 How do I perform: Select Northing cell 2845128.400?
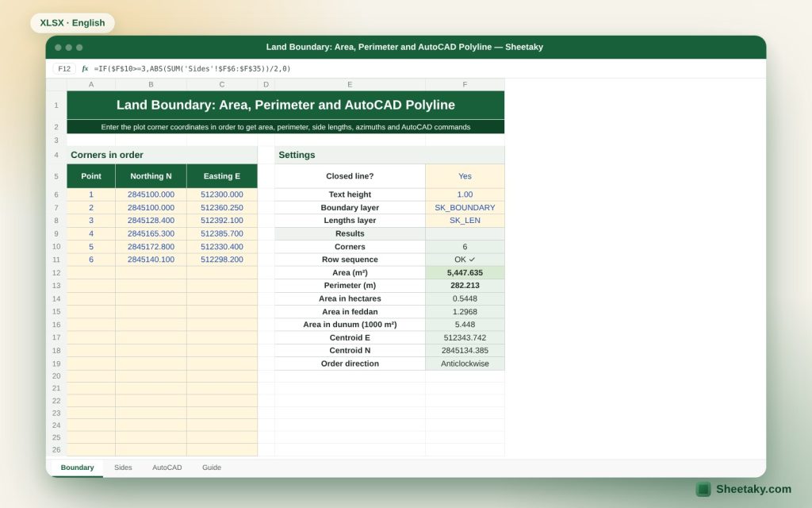(151, 221)
